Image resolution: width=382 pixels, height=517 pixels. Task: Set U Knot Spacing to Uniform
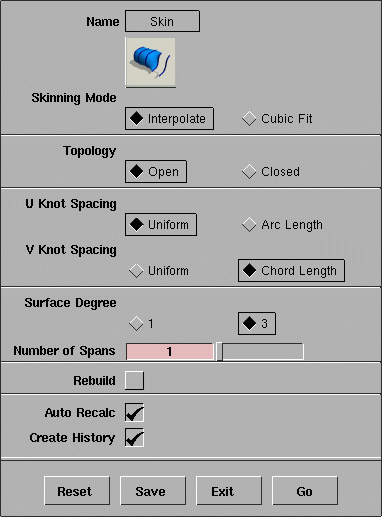tap(161, 225)
